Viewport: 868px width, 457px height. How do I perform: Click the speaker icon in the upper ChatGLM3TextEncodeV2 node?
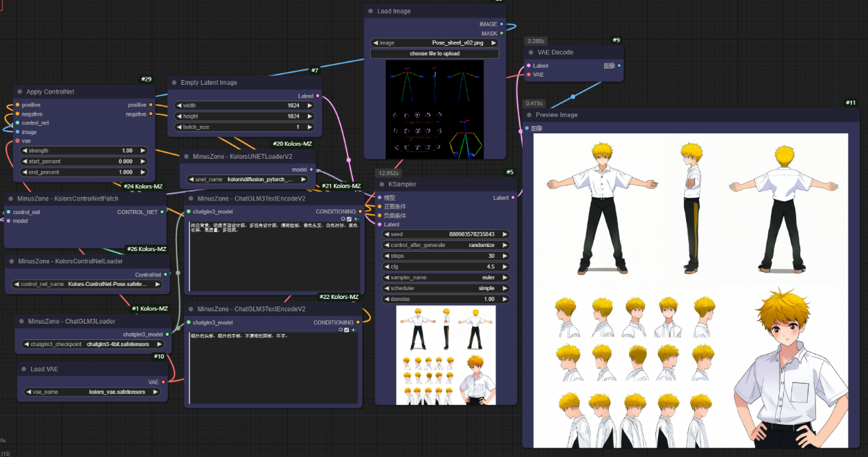[x=356, y=219]
